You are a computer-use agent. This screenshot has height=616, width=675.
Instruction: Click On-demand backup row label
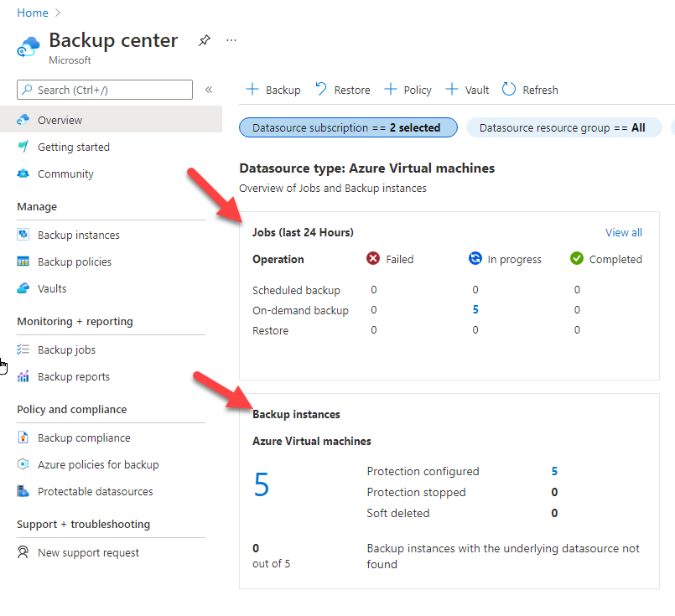pos(300,311)
